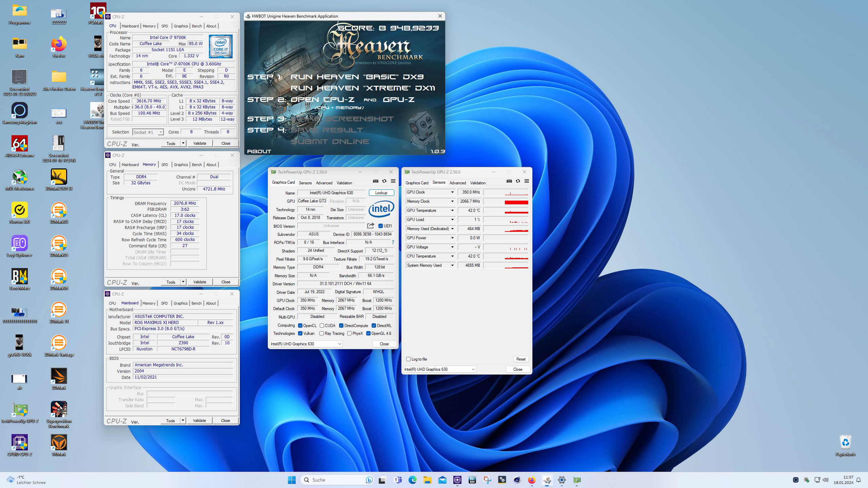The image size is (868, 488).
Task: Click the Bus Interface question mark icon
Action: (x=393, y=242)
